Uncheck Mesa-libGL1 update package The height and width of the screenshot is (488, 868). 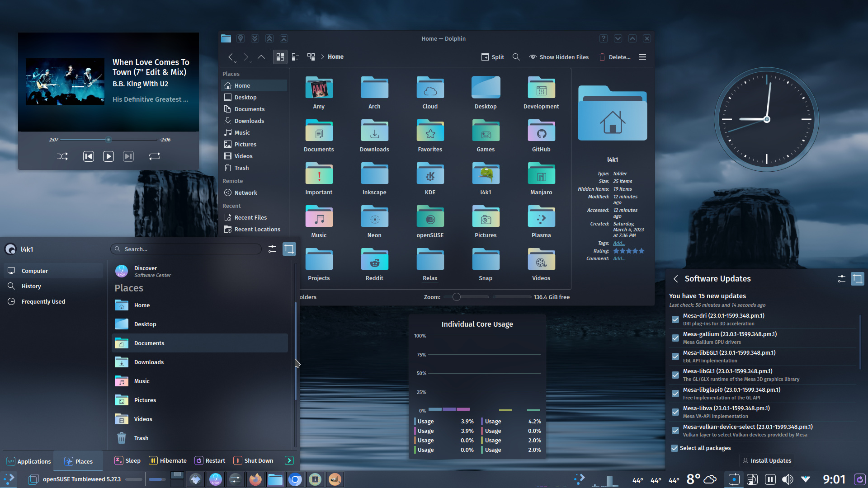[675, 375]
